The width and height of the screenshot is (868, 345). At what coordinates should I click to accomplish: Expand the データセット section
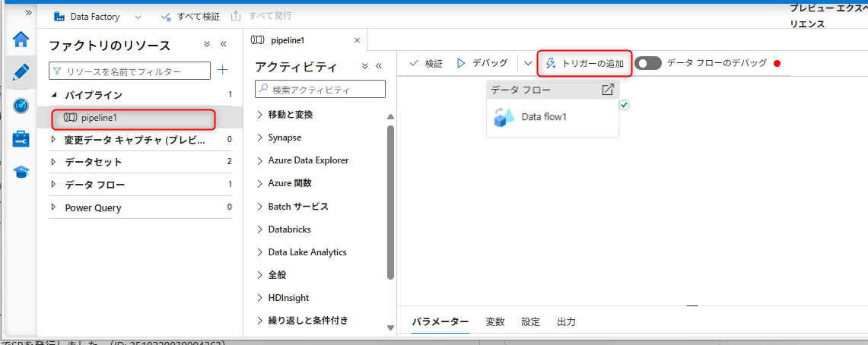click(x=54, y=162)
